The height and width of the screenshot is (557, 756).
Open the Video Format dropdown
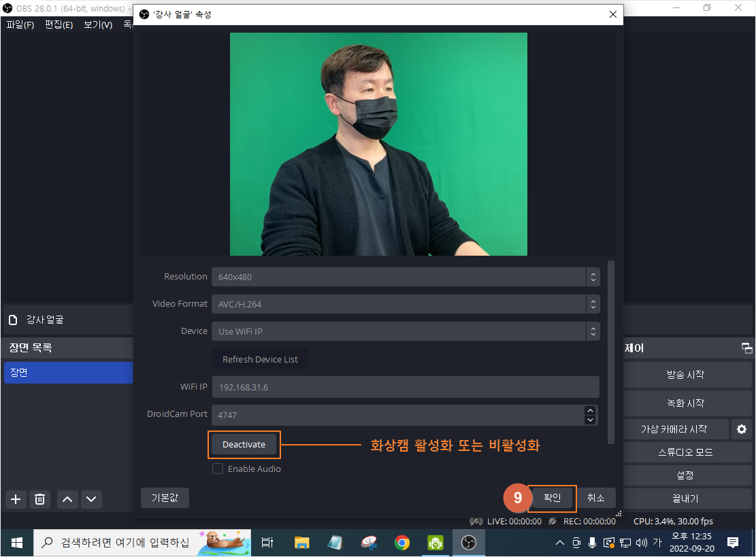pos(593,304)
